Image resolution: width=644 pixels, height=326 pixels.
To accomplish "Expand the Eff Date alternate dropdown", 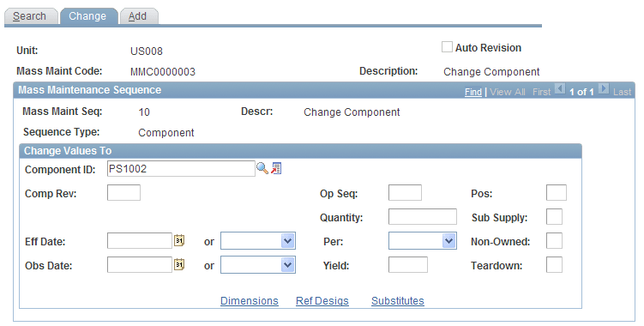I will coord(258,241).
